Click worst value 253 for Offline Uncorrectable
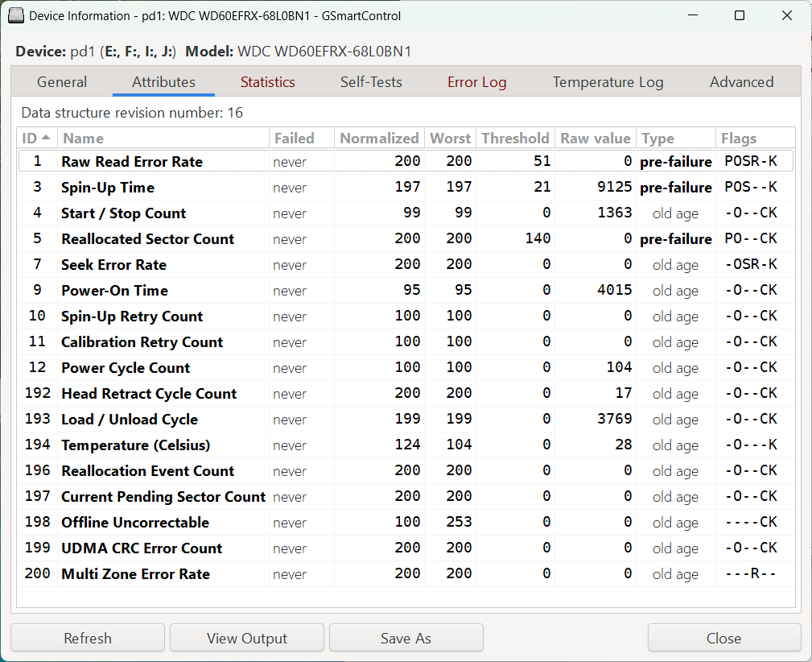The height and width of the screenshot is (662, 812). click(460, 522)
